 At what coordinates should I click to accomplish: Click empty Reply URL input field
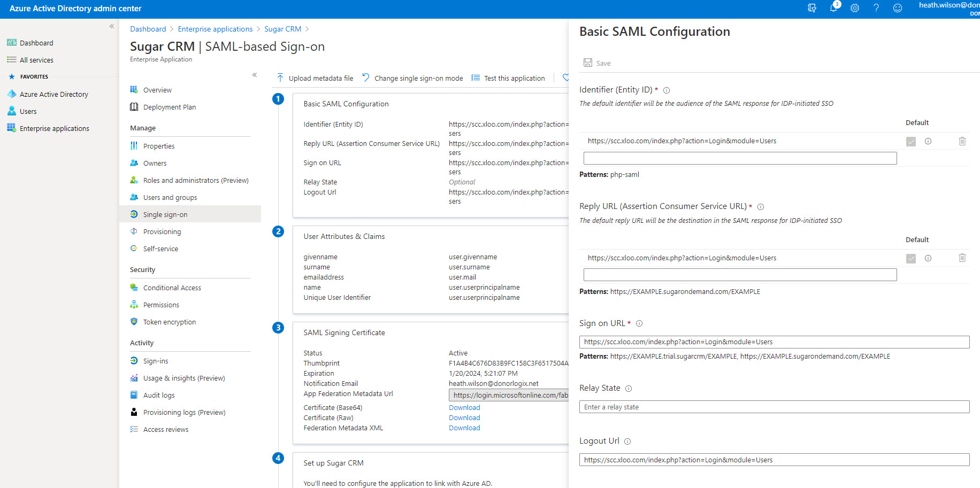point(740,275)
